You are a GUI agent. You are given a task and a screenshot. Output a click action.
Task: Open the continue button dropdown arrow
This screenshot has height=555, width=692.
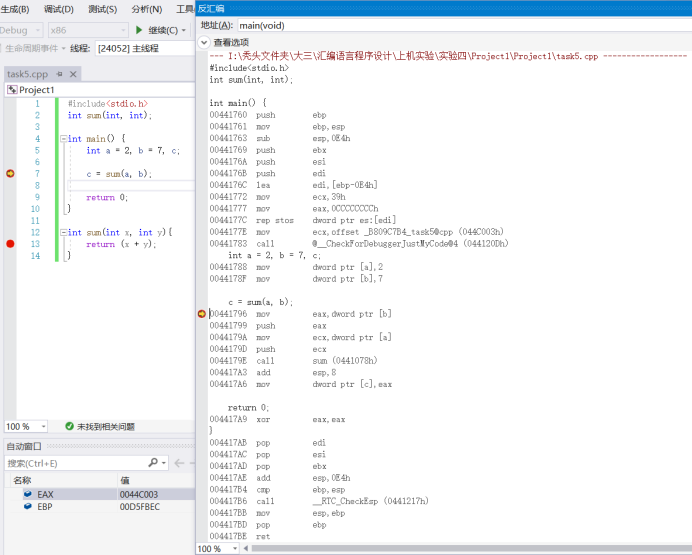(184, 30)
